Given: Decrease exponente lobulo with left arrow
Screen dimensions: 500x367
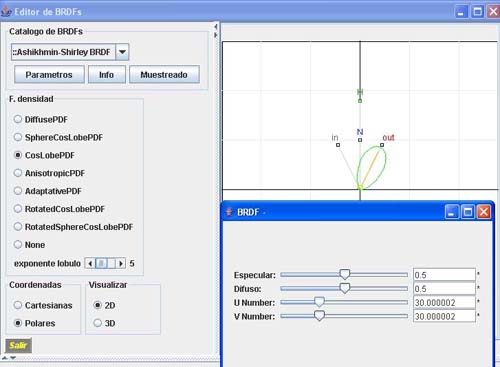Looking at the screenshot, I should [90, 263].
